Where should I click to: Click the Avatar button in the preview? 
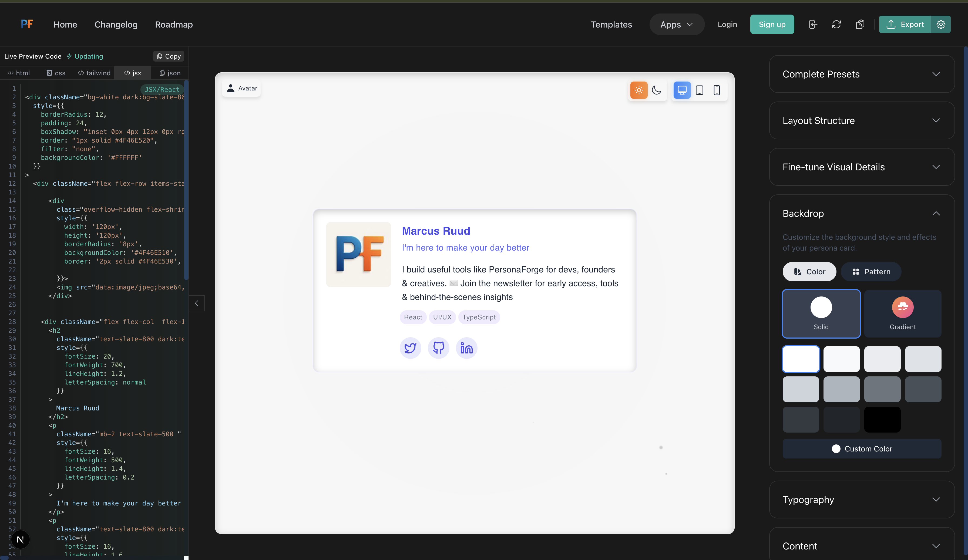[242, 88]
